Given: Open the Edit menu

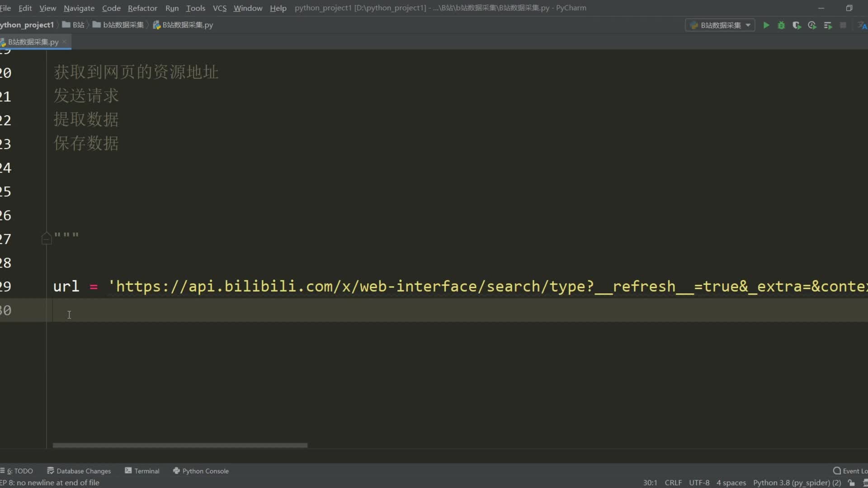Looking at the screenshot, I should click(25, 8).
